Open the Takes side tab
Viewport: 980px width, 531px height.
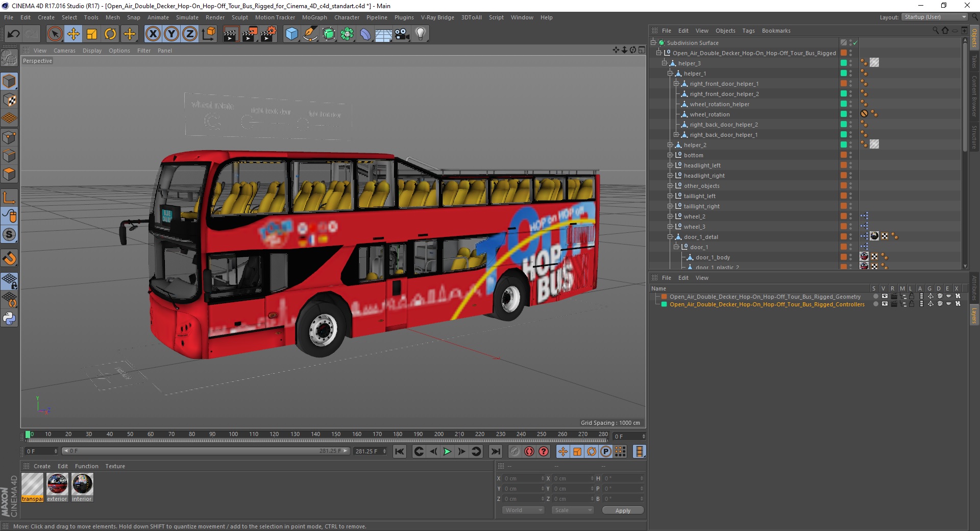[974, 62]
